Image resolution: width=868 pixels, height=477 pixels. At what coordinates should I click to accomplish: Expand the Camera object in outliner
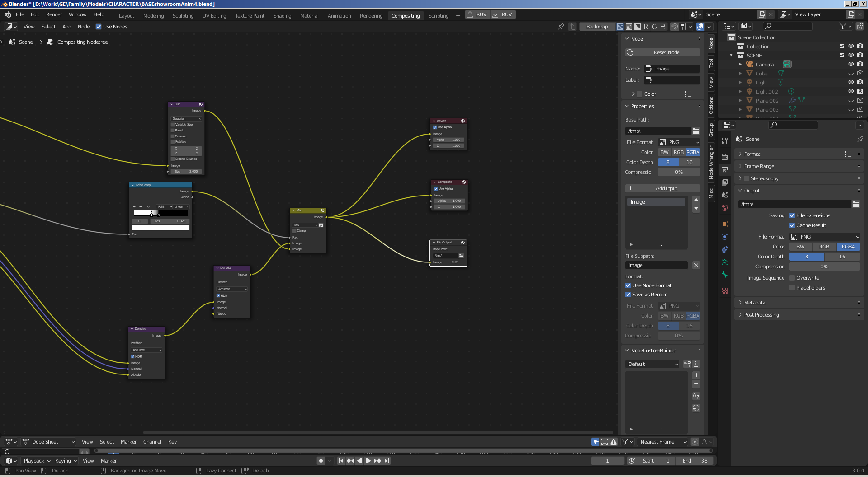tap(741, 65)
